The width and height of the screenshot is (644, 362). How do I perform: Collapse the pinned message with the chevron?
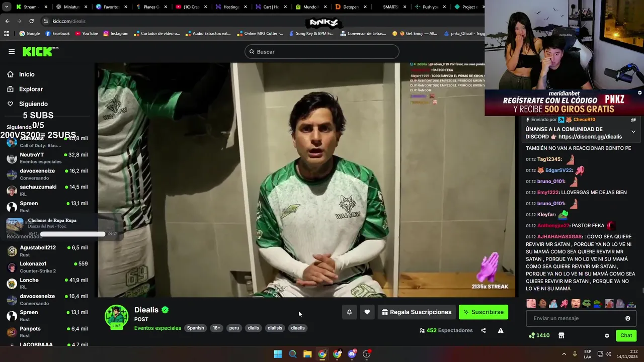633,131
